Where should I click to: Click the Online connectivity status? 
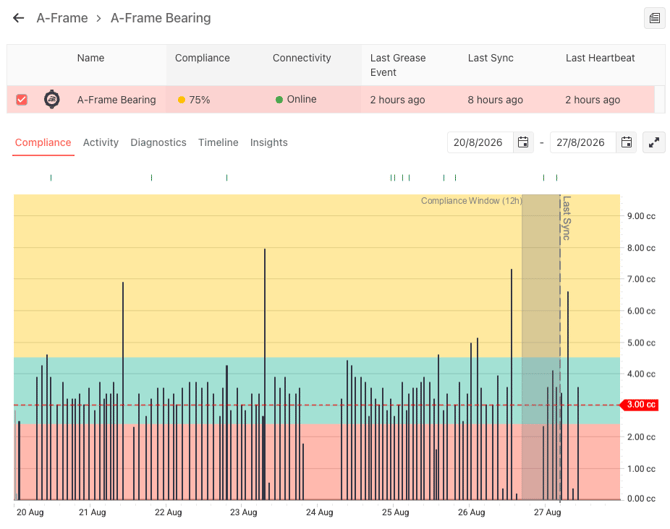(296, 99)
